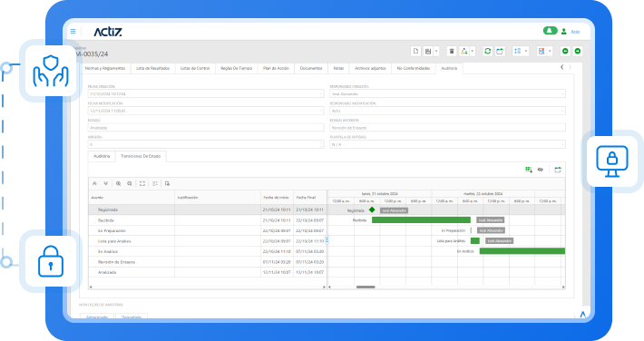Go to previous record with green arrow
644x341 pixels.
565,51
